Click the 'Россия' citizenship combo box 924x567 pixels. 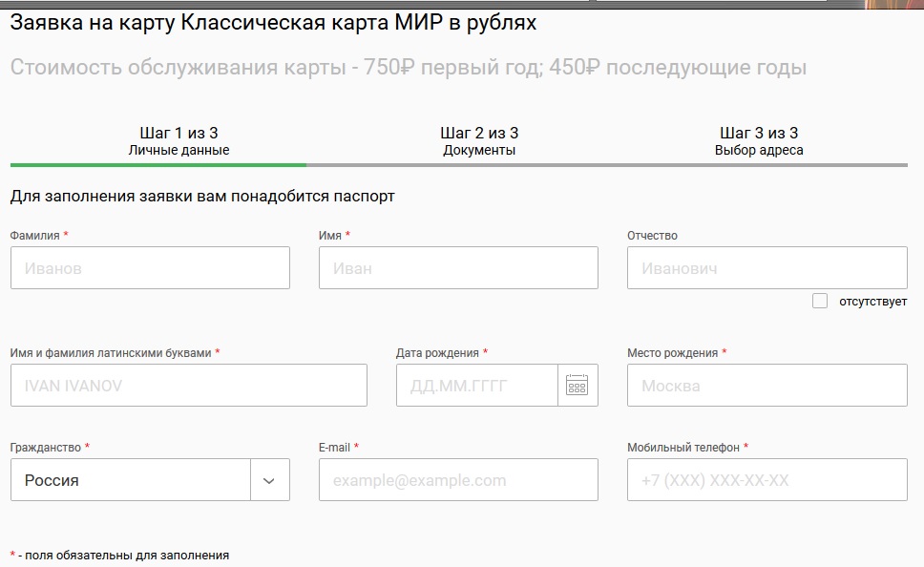pos(131,480)
